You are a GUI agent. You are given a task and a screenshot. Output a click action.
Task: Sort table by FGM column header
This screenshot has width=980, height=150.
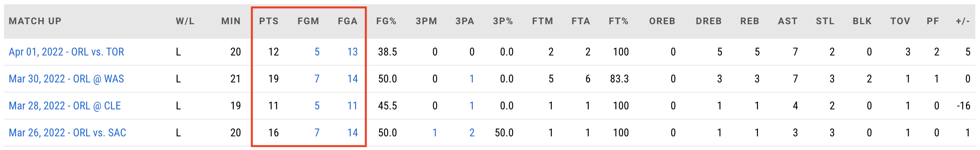point(308,21)
